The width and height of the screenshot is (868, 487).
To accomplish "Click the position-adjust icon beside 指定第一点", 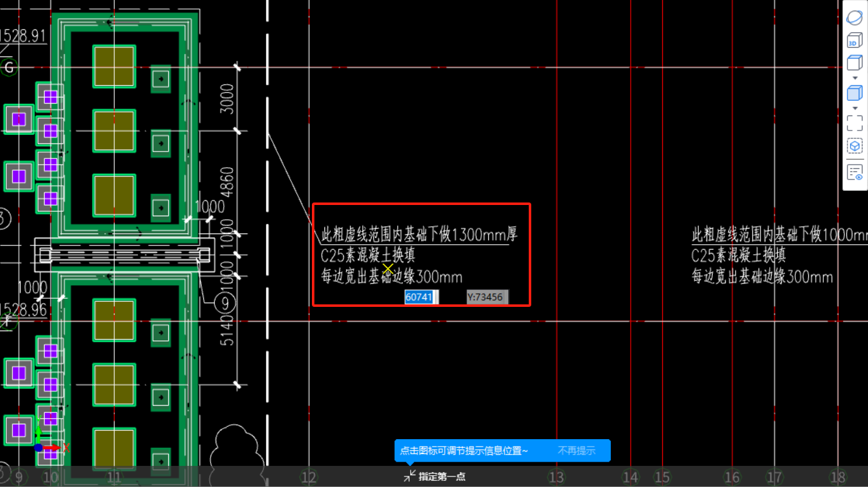I will coord(409,476).
